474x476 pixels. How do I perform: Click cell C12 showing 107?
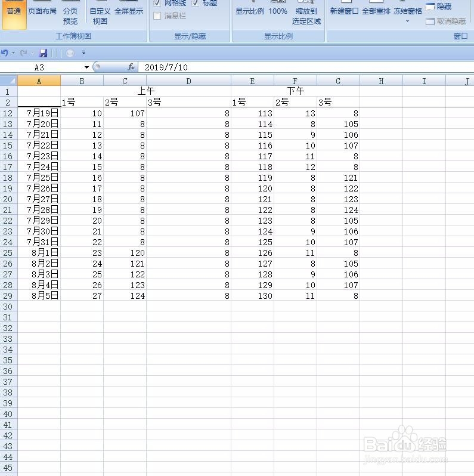pos(125,113)
